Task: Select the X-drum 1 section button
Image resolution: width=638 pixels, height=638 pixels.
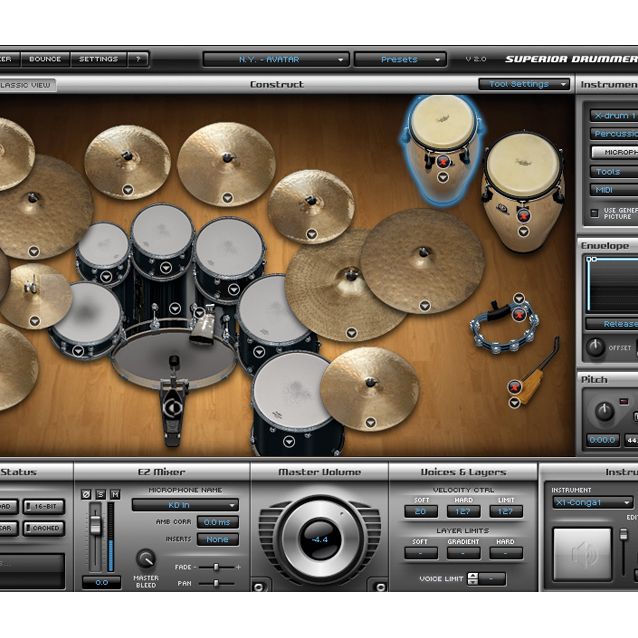Action: (x=614, y=116)
